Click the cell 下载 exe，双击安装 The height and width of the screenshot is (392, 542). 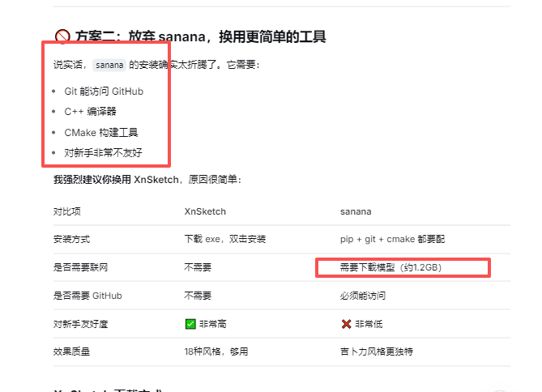click(x=225, y=239)
